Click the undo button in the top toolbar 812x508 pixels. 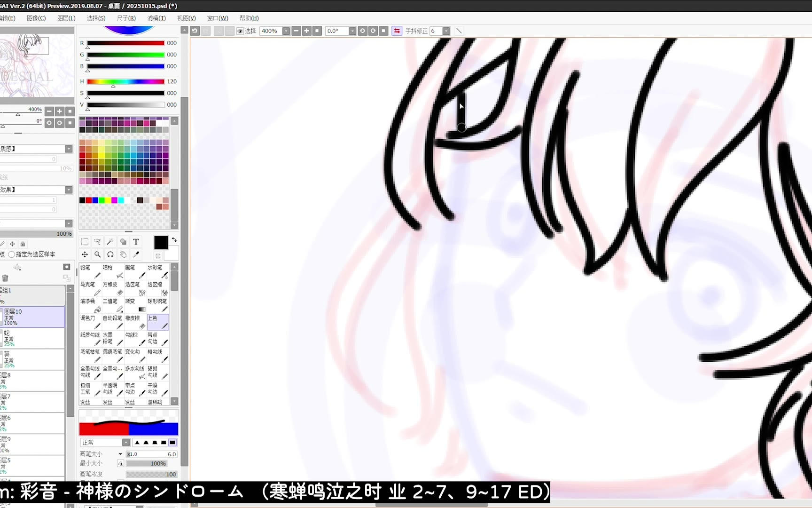point(195,31)
